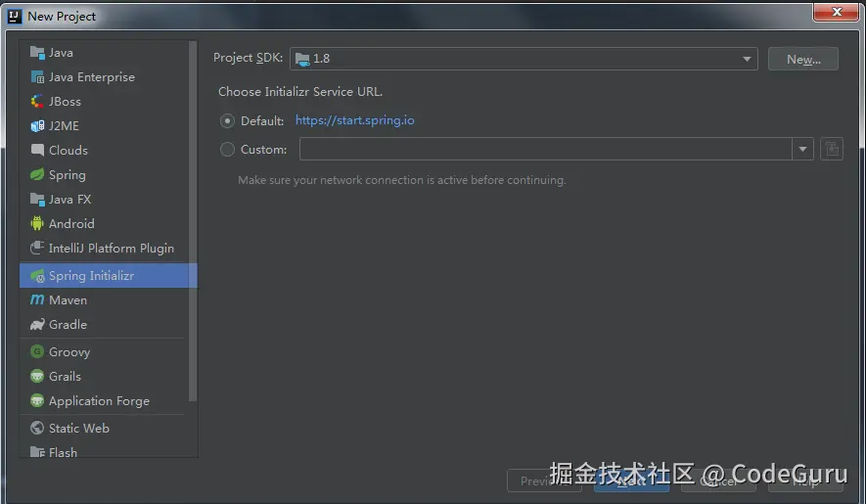Click the Help button
This screenshot has height=504, width=866.
[805, 481]
